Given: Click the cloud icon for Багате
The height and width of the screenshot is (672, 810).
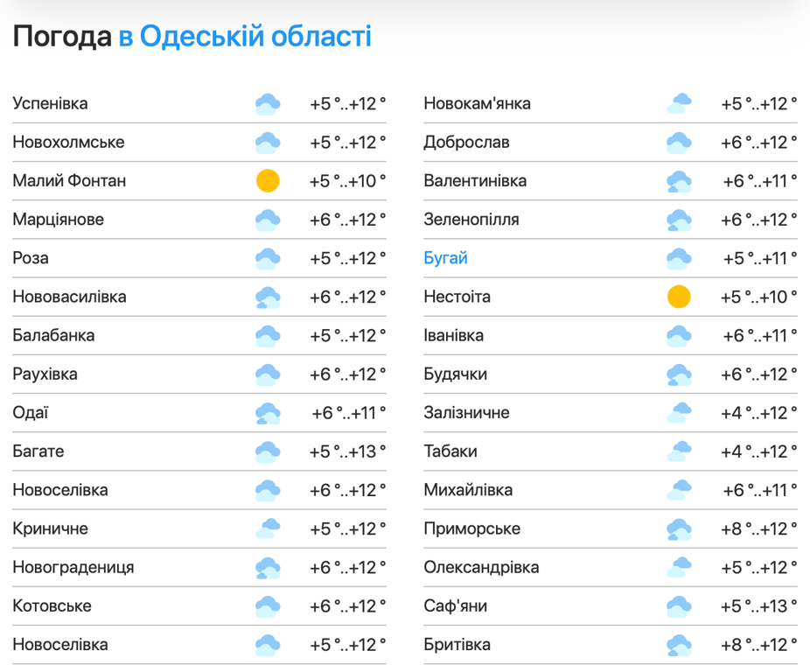Looking at the screenshot, I should [268, 451].
